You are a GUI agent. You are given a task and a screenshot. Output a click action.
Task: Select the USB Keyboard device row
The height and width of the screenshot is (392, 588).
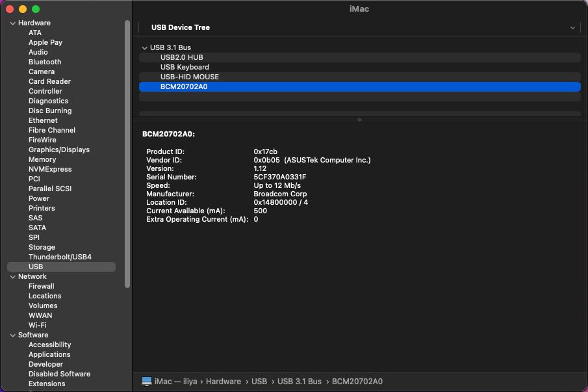pyautogui.click(x=360, y=67)
